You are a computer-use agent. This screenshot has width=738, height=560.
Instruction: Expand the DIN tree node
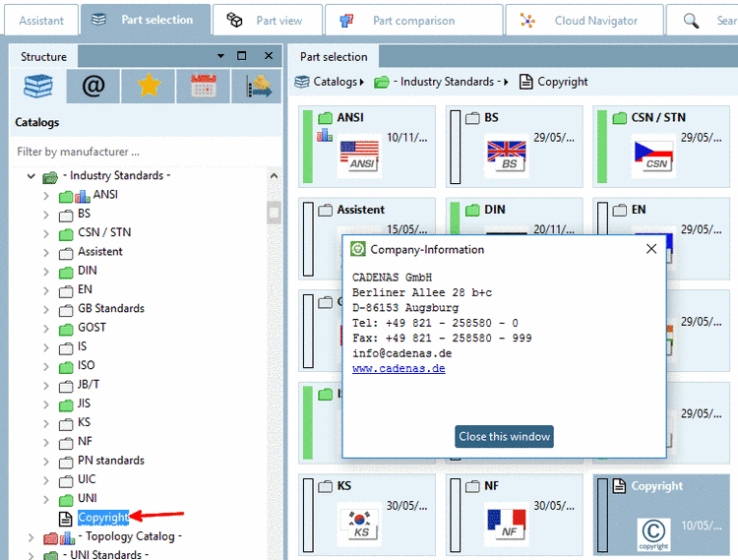(46, 272)
